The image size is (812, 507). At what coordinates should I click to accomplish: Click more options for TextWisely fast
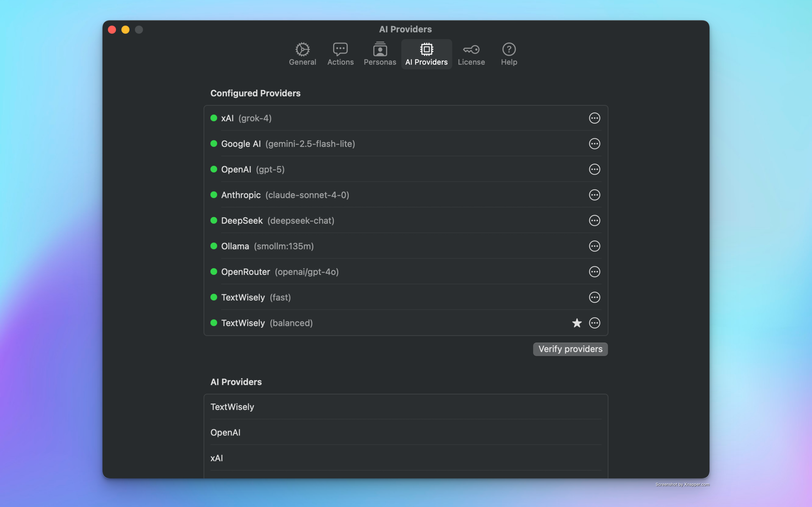[x=594, y=297]
